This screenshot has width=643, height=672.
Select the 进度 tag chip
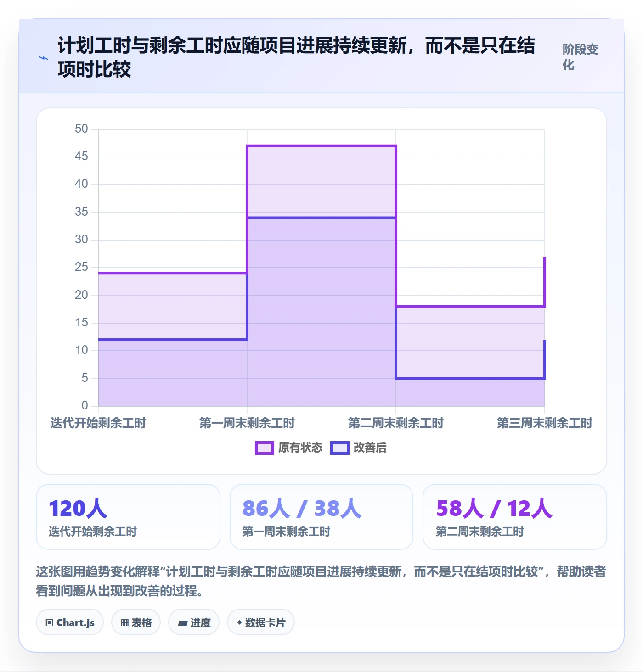[x=194, y=622]
